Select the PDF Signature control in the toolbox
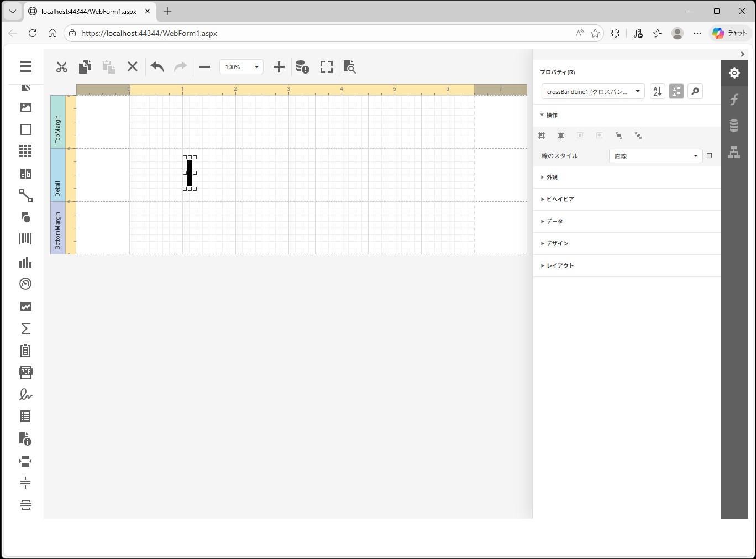The height and width of the screenshot is (559, 756). 25,394
